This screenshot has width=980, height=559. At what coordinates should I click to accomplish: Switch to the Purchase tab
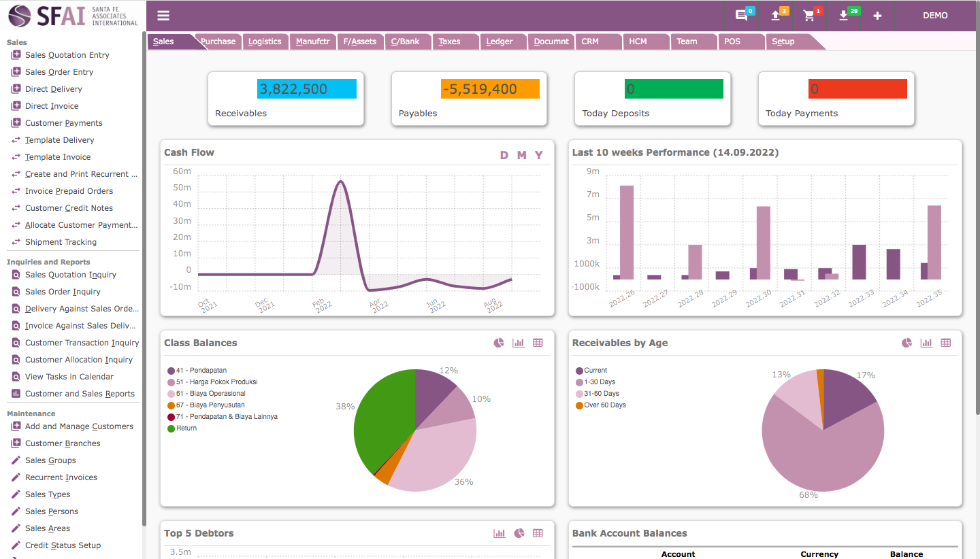[218, 41]
